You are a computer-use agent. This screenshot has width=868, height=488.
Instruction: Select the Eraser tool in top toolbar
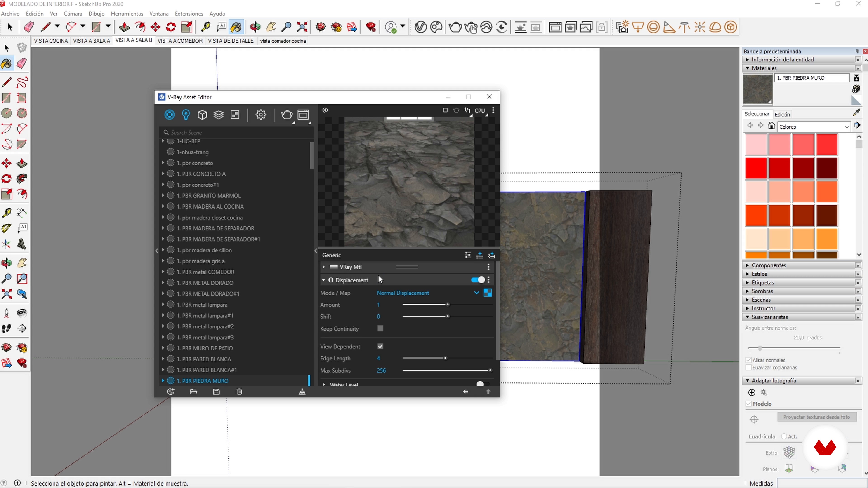29,27
